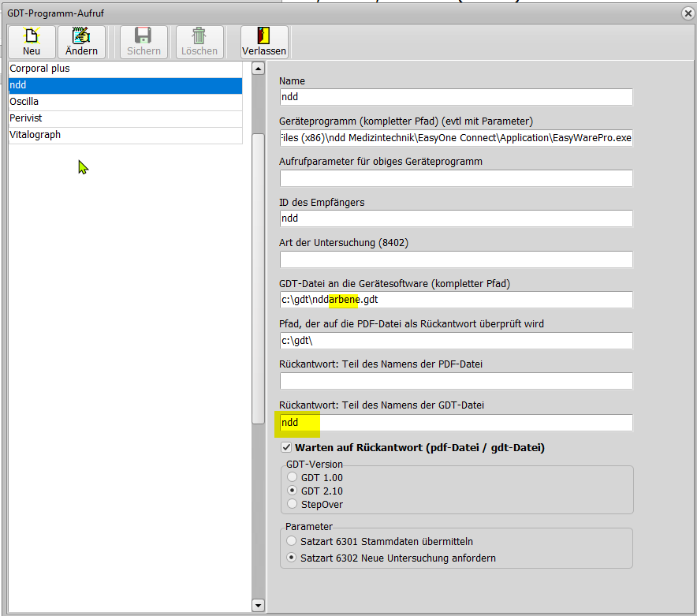
Task: Select Oscilla in the program list
Action: coord(125,102)
